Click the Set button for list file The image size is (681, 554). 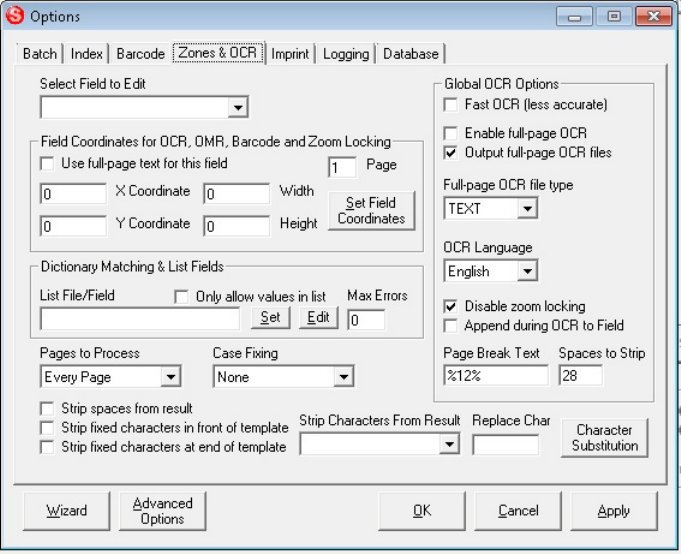coord(270,317)
